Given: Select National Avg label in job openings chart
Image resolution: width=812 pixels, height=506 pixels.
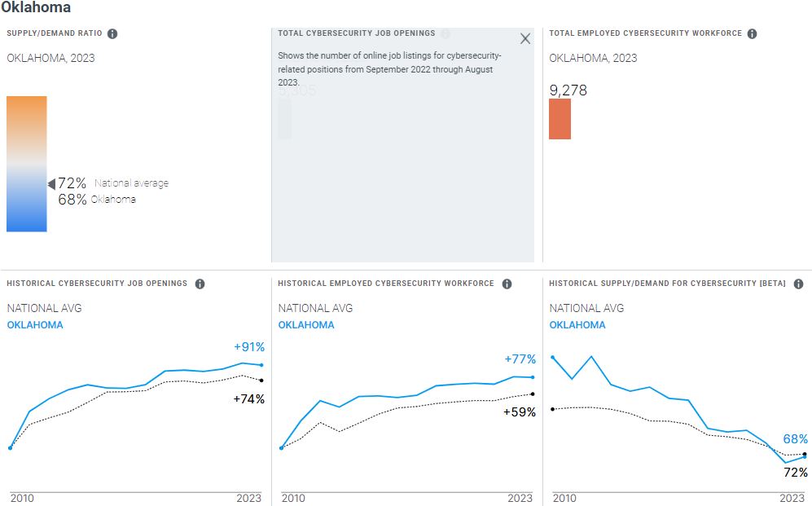Looking at the screenshot, I should point(45,308).
